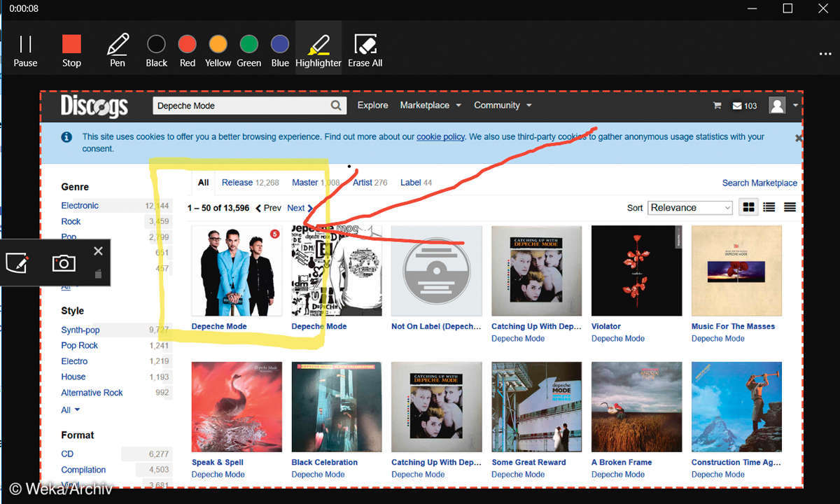Open the Music For The Masses cover
Viewport: 840px width, 504px height.
(x=736, y=271)
